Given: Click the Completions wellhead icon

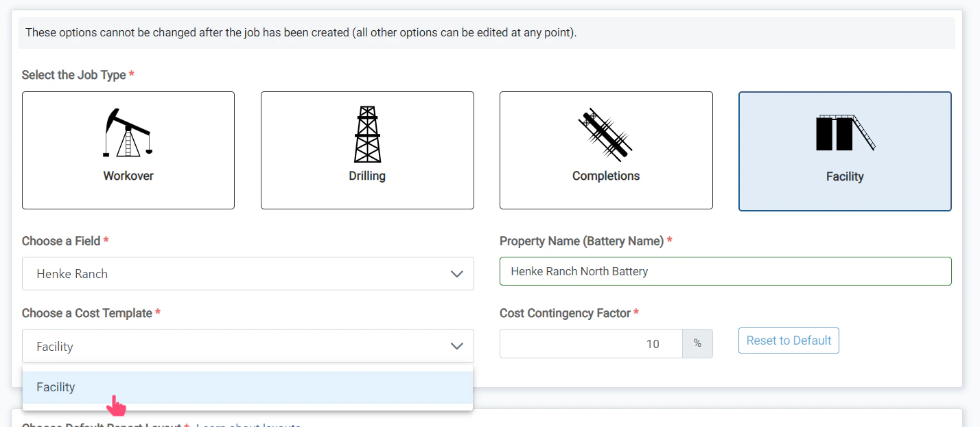Looking at the screenshot, I should (x=605, y=134).
